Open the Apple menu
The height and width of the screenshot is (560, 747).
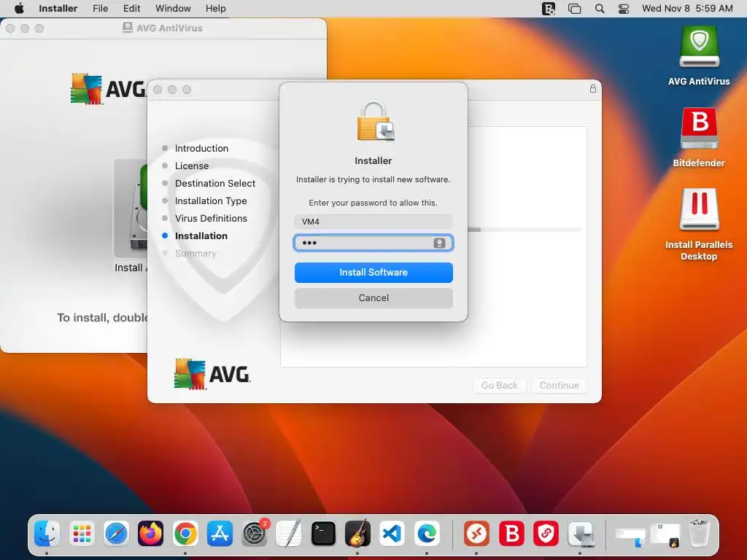(x=19, y=8)
